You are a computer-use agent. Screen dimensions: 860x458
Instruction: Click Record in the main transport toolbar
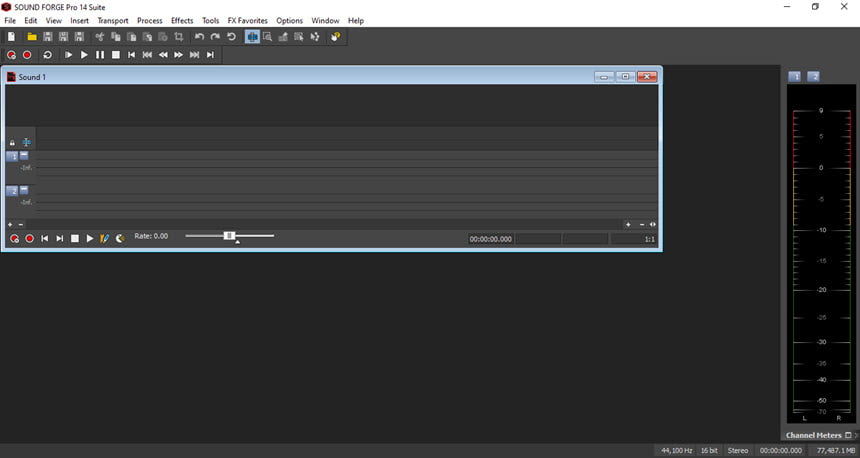click(x=27, y=55)
